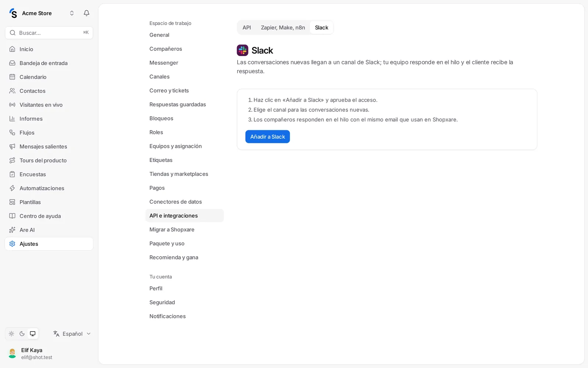Switch to the API tab
588x368 pixels.
coord(247,28)
